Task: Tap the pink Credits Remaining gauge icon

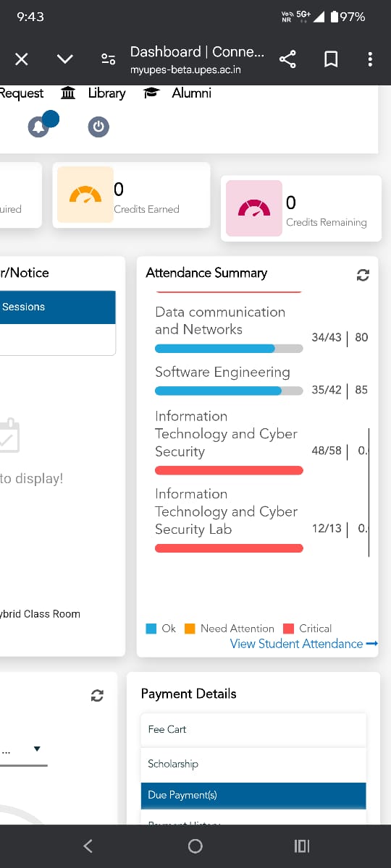Action: (x=254, y=208)
